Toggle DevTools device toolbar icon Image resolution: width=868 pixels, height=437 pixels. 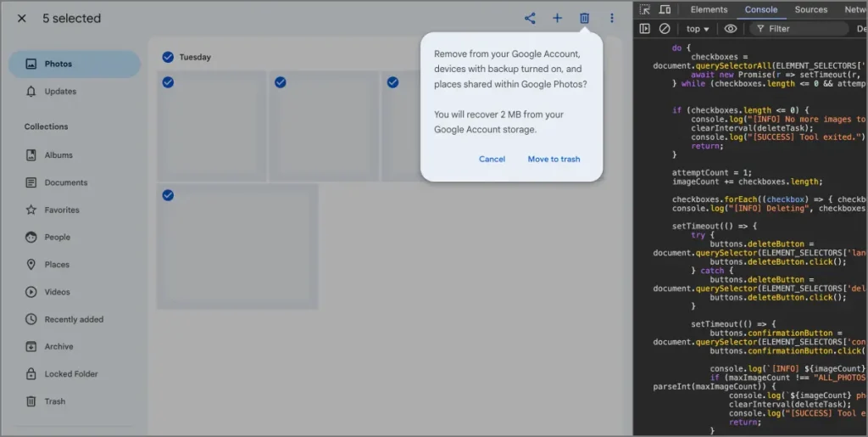click(x=665, y=9)
